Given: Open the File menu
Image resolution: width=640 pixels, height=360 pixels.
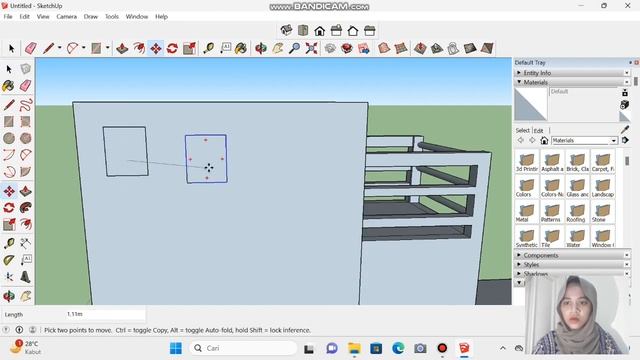Looking at the screenshot, I should 8,17.
